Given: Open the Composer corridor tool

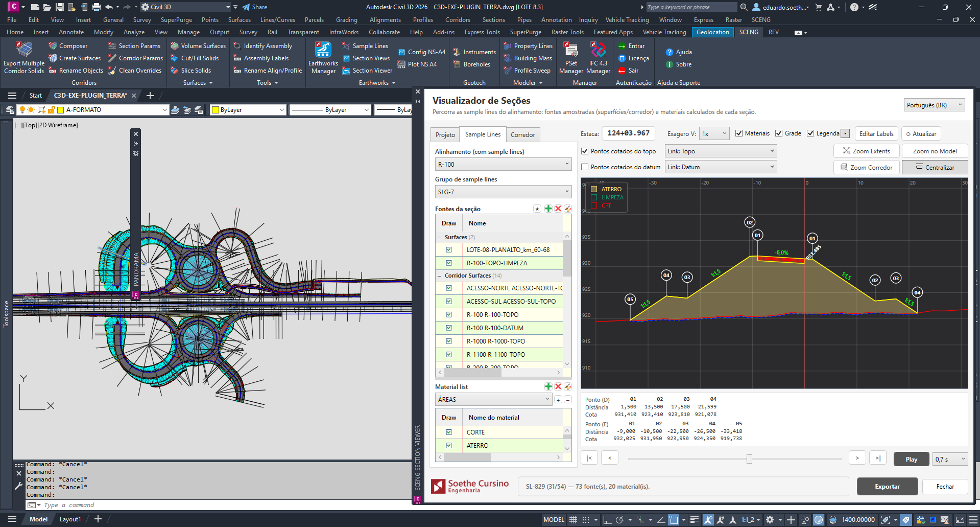Looking at the screenshot, I should tap(68, 46).
